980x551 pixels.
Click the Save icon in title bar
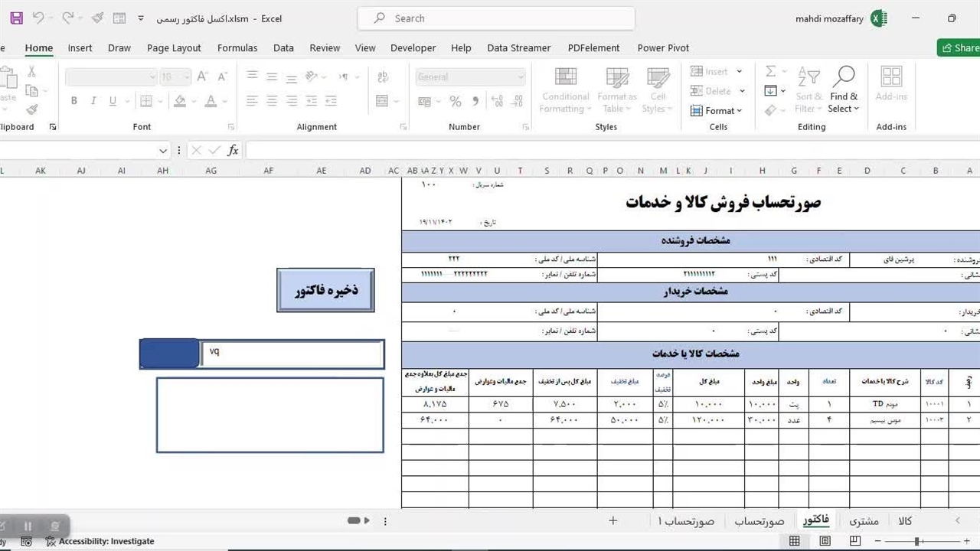pyautogui.click(x=16, y=18)
